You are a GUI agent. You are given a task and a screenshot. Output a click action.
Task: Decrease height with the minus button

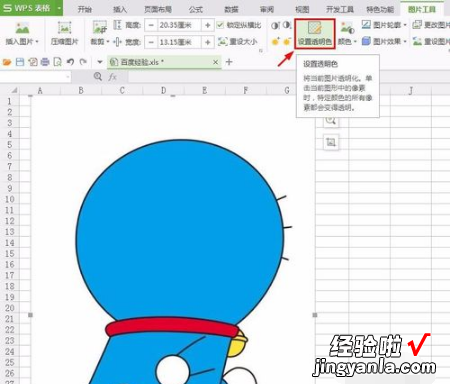[x=151, y=25]
